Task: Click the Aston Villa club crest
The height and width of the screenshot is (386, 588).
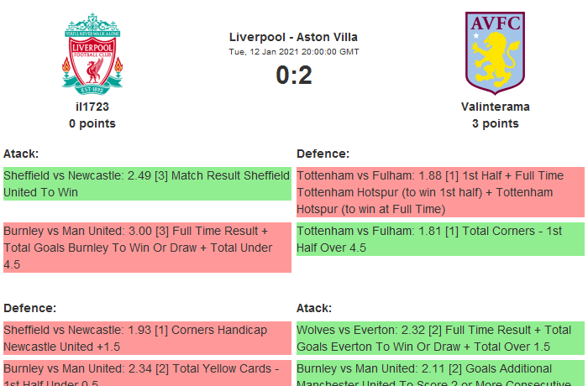Action: 495,52
